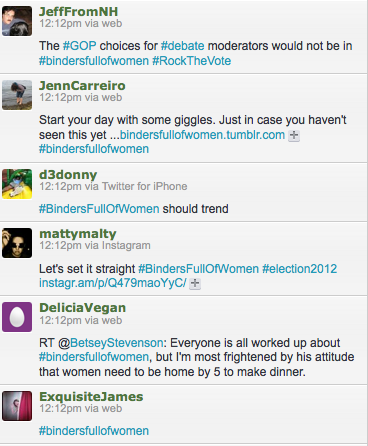Expand the bindersfullofwomen.tumblr.com link preview plus icon
This screenshot has width=368, height=446.
click(294, 135)
